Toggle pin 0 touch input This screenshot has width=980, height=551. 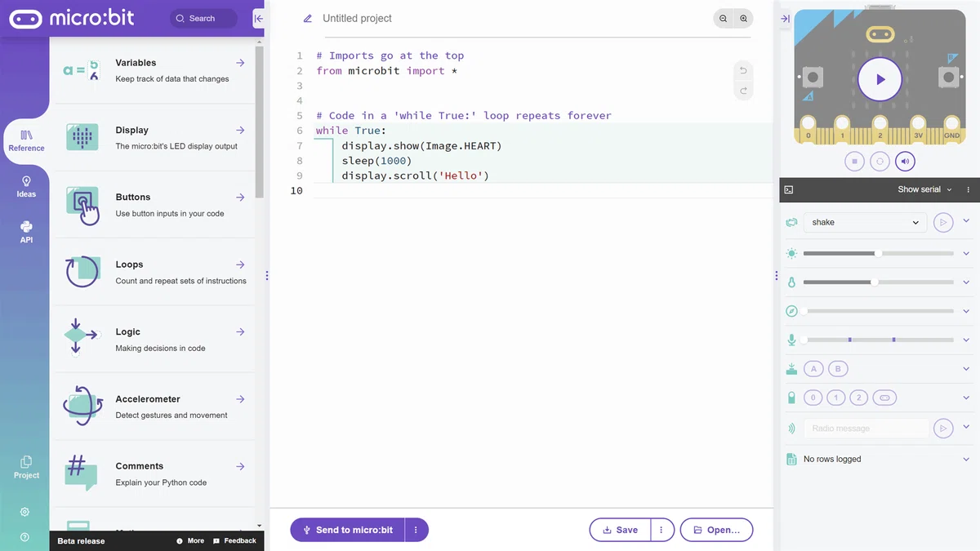pos(813,398)
